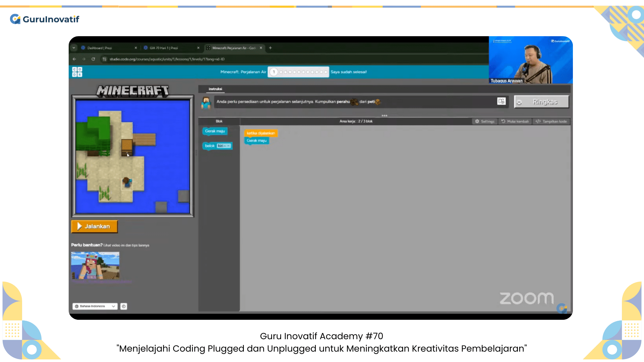Screen dimensions: 644x362
Task: Switch to the GIA 70 Hari 1 Prezi tab
Action: (x=164, y=48)
